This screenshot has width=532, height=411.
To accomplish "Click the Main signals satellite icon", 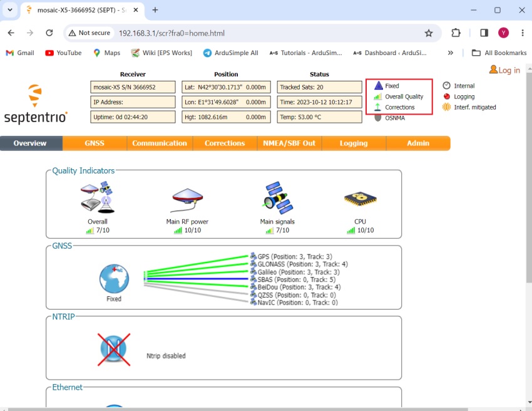I will click(x=277, y=197).
